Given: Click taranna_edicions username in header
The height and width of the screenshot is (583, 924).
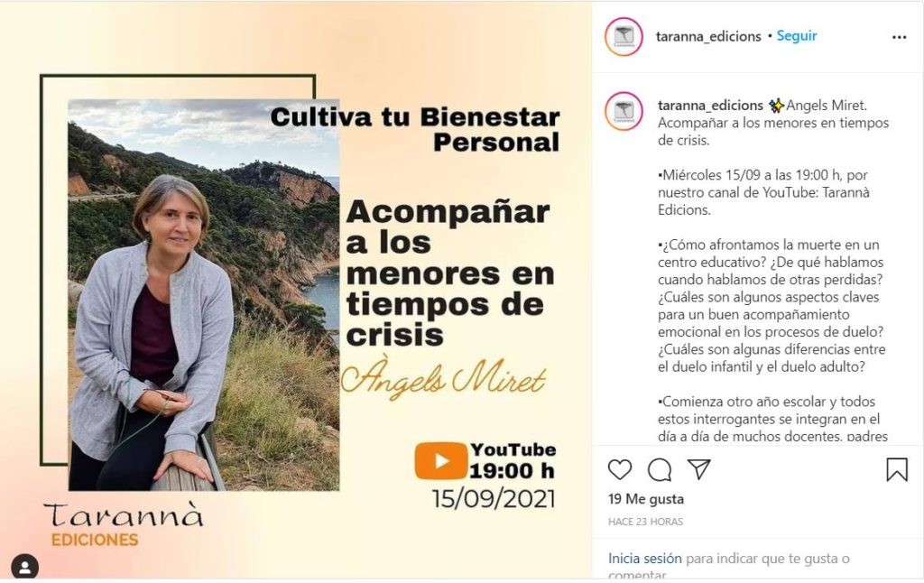Looking at the screenshot, I should [x=708, y=36].
